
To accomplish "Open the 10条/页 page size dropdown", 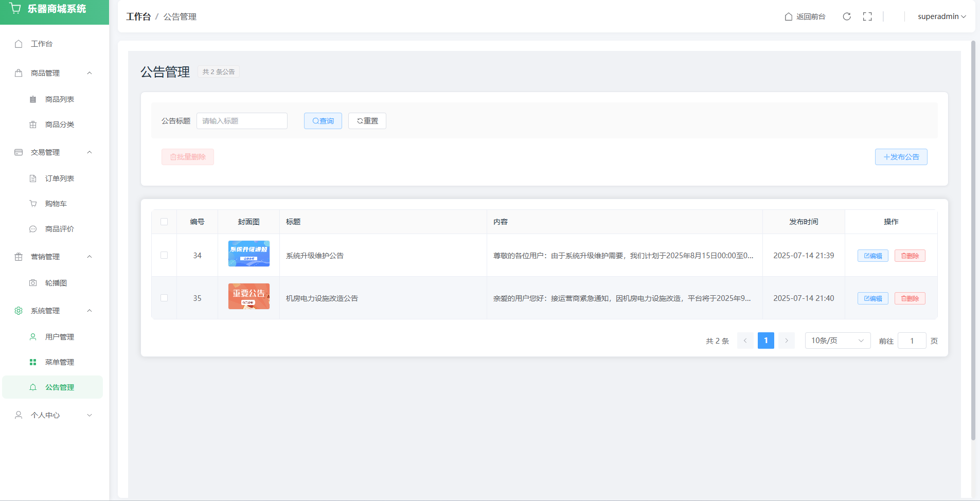I will (x=837, y=341).
